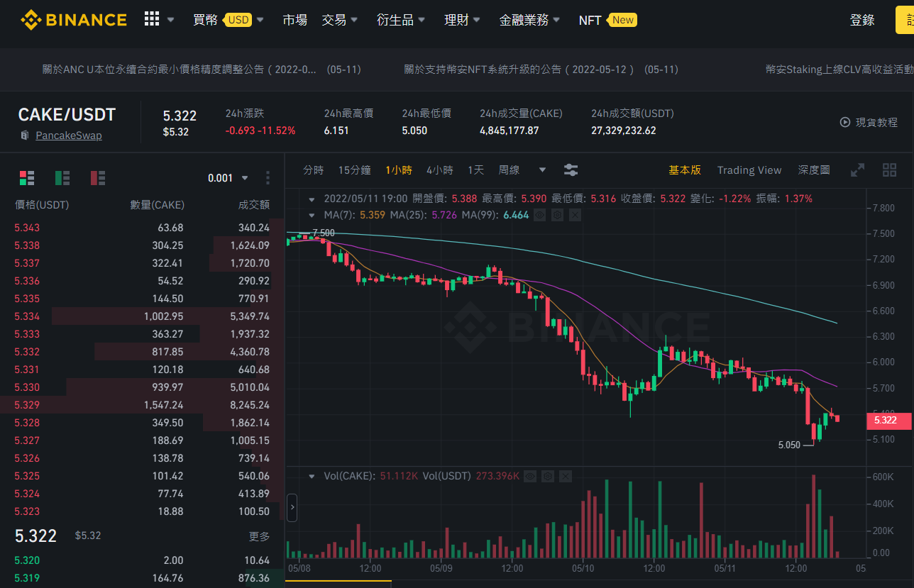This screenshot has width=914, height=588.
Task: Open order book more options (three dots)
Action: pos(268,178)
